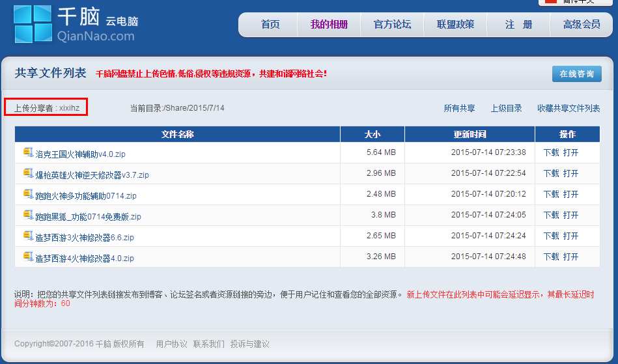Click 下载 for 洛克王国火神辅助v4.0.zip

551,152
